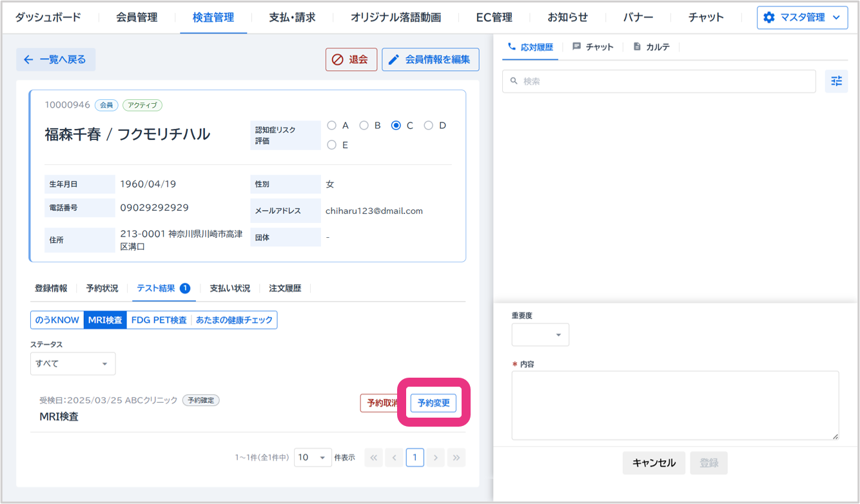Click the 内容 text area

[675, 405]
